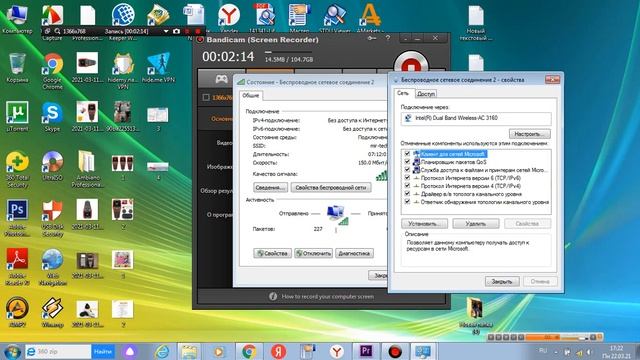Click the Удалить button
Image resolution: width=640 pixels, height=360 pixels.
476,224
